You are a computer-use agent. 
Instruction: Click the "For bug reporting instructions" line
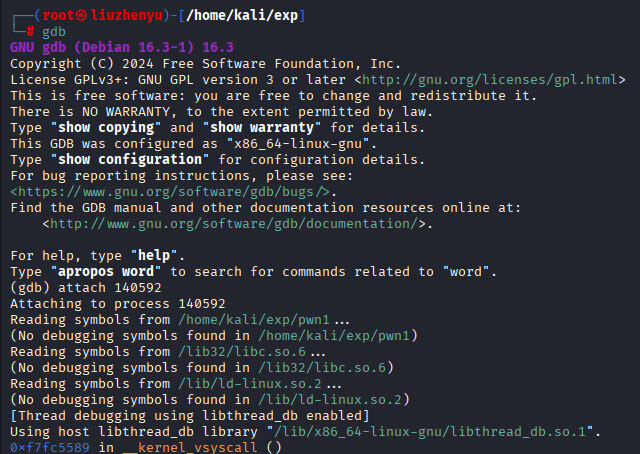182,176
